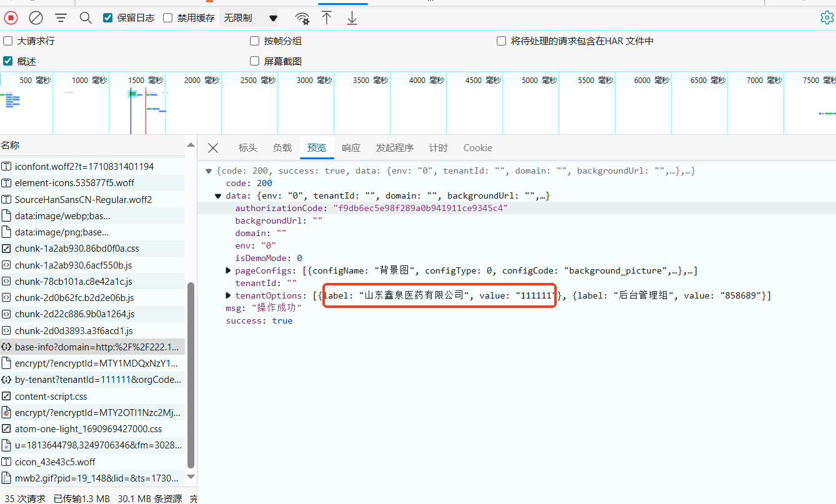The image size is (836, 504).
Task: Select request SourceHanSansCN-Regular.woff2
Action: click(x=92, y=199)
